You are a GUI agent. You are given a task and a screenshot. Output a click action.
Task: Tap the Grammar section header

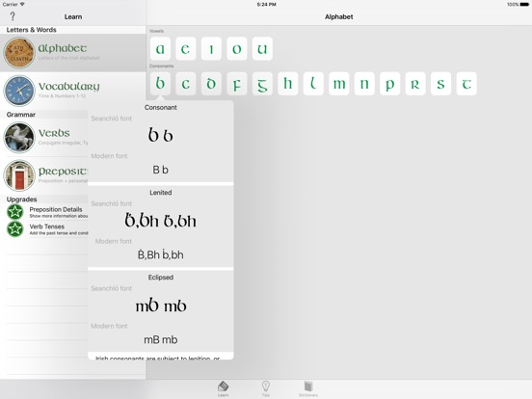pyautogui.click(x=20, y=115)
